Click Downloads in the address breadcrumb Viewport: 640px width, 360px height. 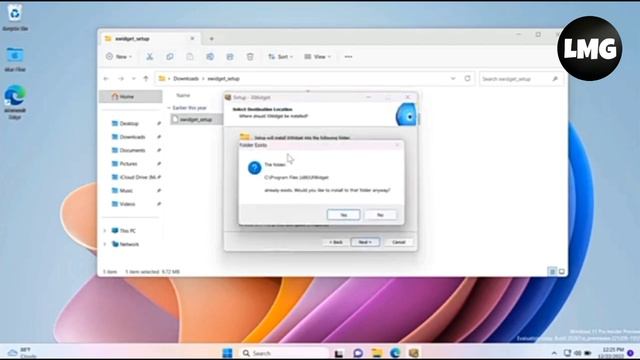pyautogui.click(x=186, y=78)
